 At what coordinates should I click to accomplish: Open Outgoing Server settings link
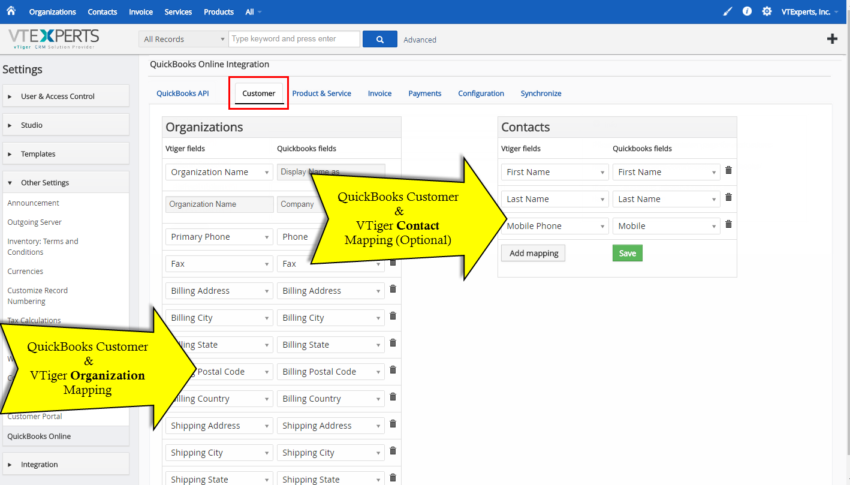tap(34, 222)
